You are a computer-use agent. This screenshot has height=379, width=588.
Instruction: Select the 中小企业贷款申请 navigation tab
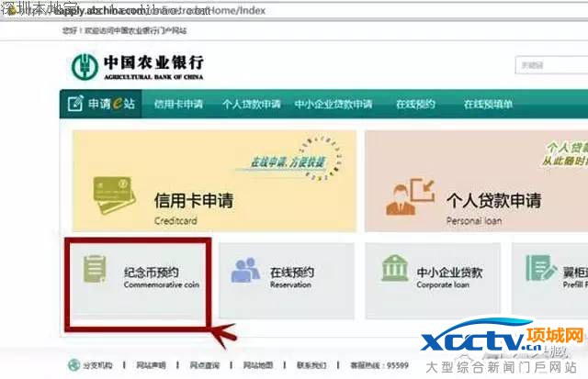point(333,105)
